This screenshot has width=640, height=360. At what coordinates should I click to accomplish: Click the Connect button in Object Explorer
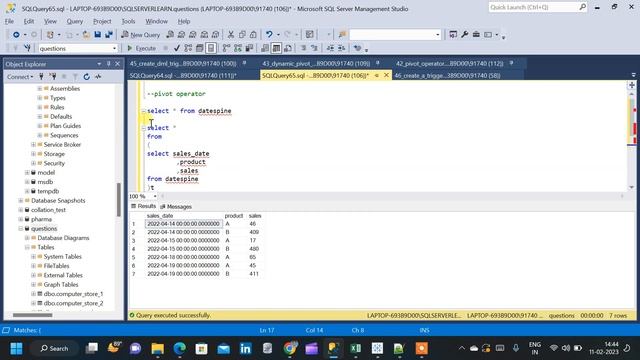point(19,77)
